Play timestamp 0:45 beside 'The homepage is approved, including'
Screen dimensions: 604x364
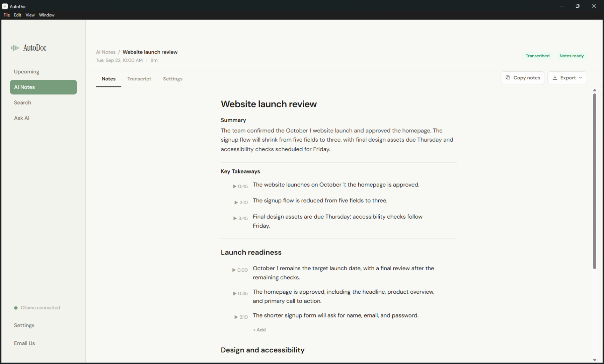240,293
